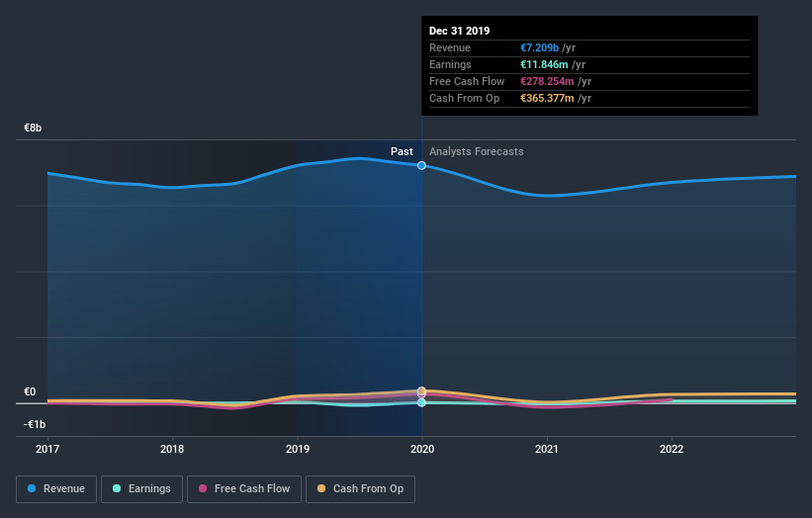Click the pink Free Cash Flow legend dot
Image resolution: width=812 pixels, height=518 pixels.
click(x=203, y=488)
